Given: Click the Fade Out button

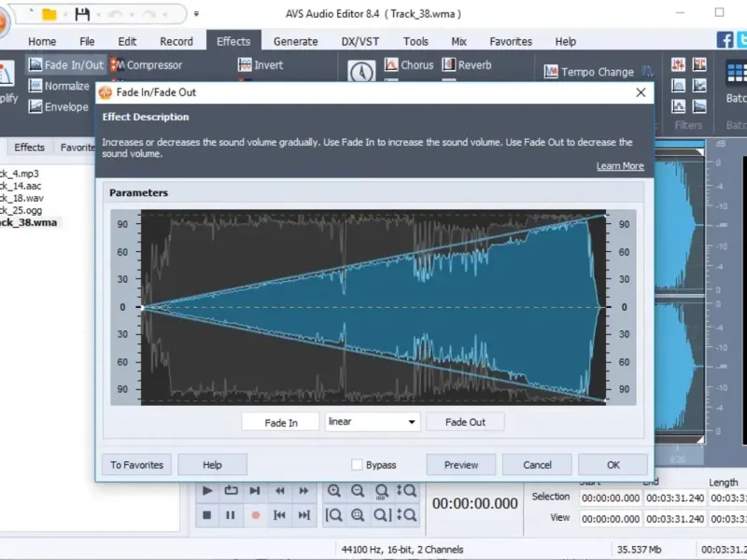Looking at the screenshot, I should [x=465, y=422].
